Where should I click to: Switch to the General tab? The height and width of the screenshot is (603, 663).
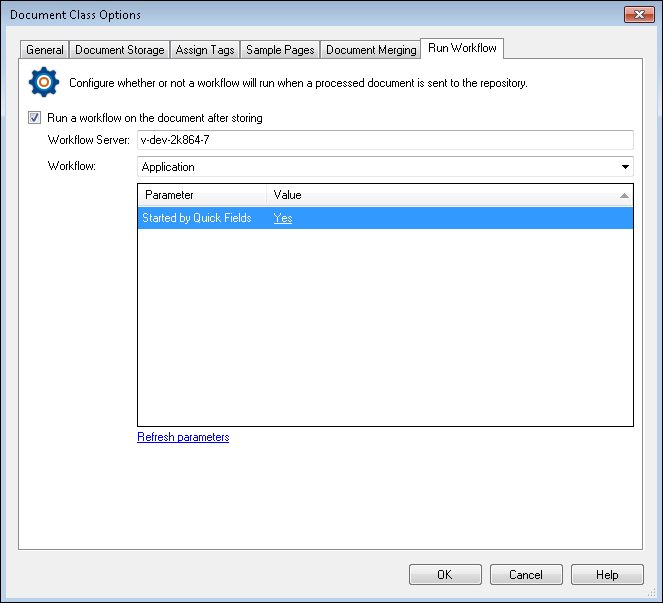pyautogui.click(x=44, y=50)
